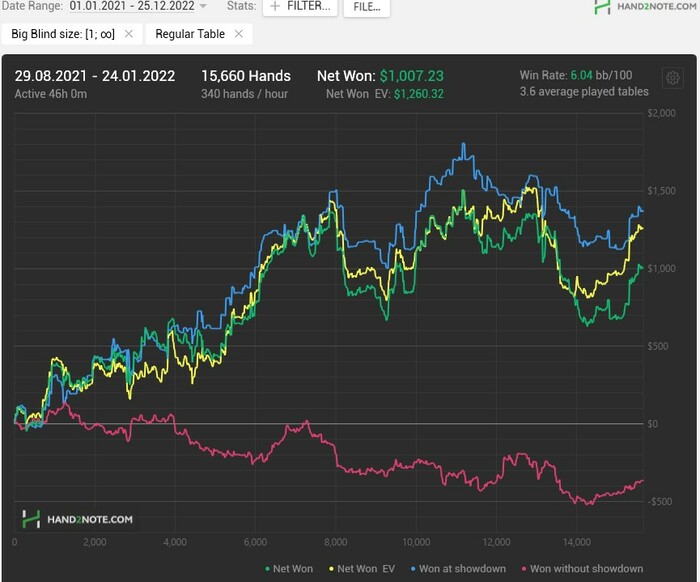The width and height of the screenshot is (700, 582).
Task: Toggle the Net Won EV legend series
Action: [362, 569]
